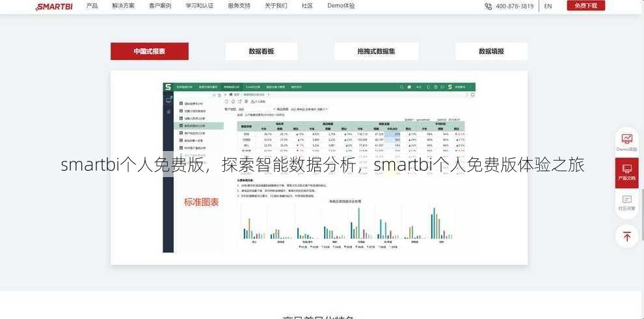Screen dimensions: 644x319
Task: Open Demo体验 in the top navigation
Action: (341, 6)
